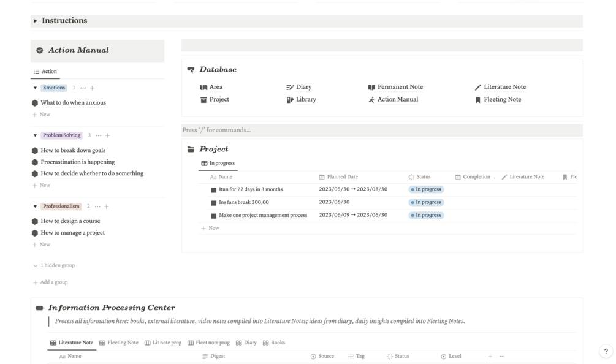
Task: Check 'Make one project management process' box
Action: pyautogui.click(x=213, y=216)
